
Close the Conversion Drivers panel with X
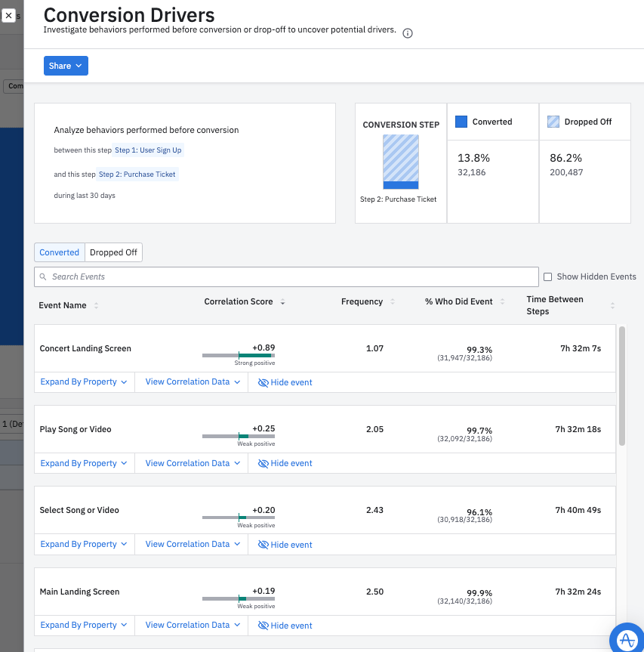point(8,15)
